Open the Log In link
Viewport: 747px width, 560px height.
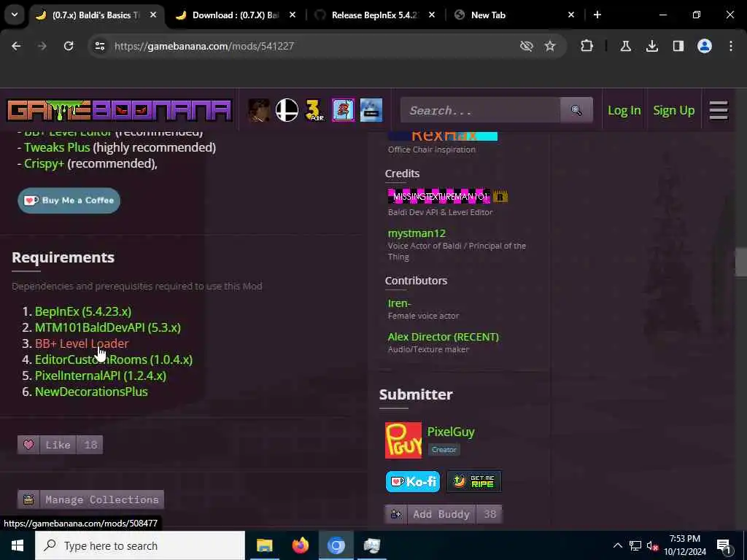tap(624, 111)
